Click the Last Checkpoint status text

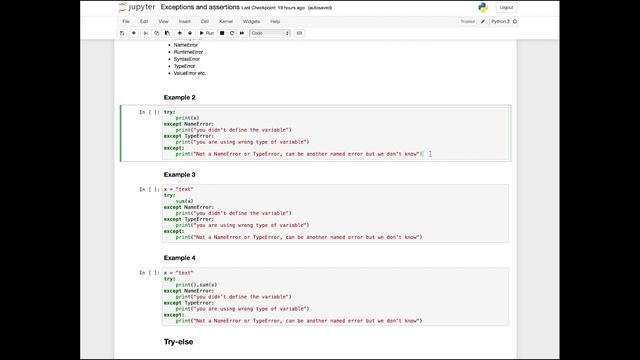click(273, 8)
